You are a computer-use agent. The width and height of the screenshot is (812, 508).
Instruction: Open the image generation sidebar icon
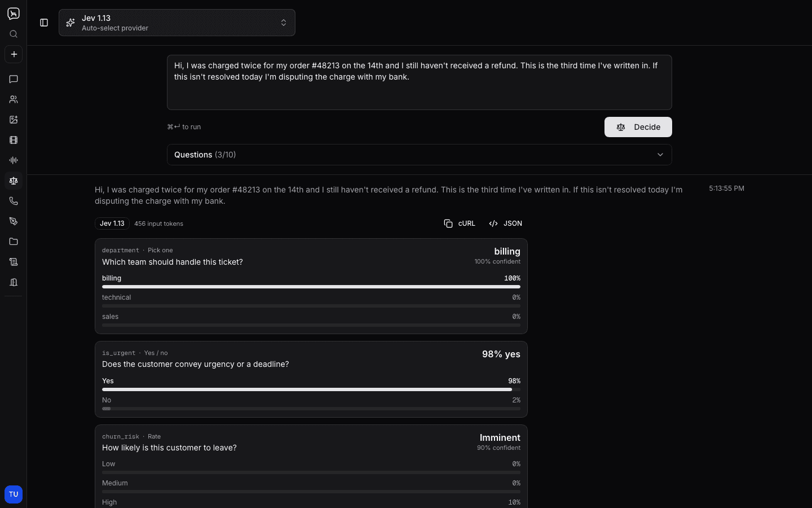[14, 120]
